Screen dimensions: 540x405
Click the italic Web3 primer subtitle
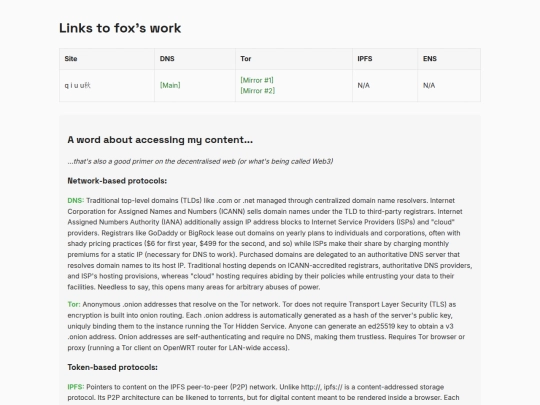tap(200, 162)
